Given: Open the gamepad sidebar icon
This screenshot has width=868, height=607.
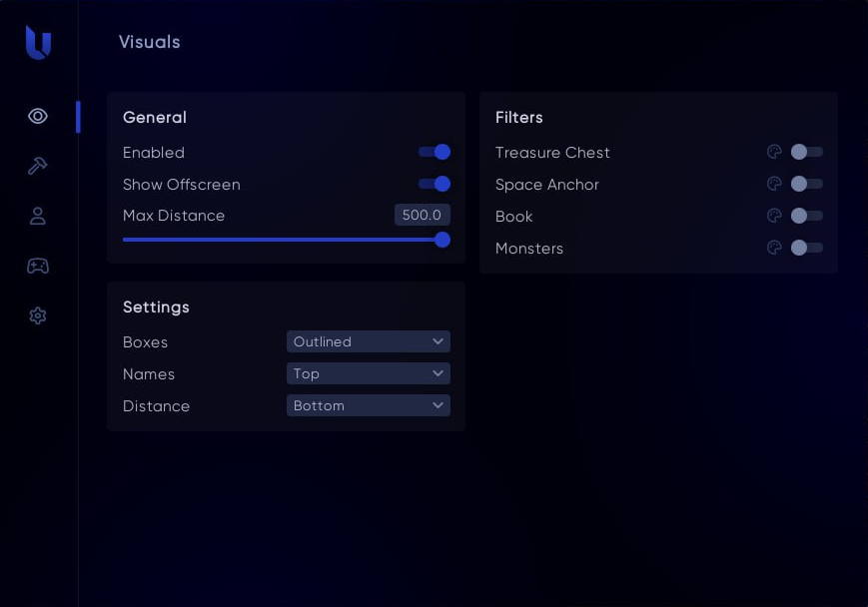Looking at the screenshot, I should pyautogui.click(x=38, y=266).
